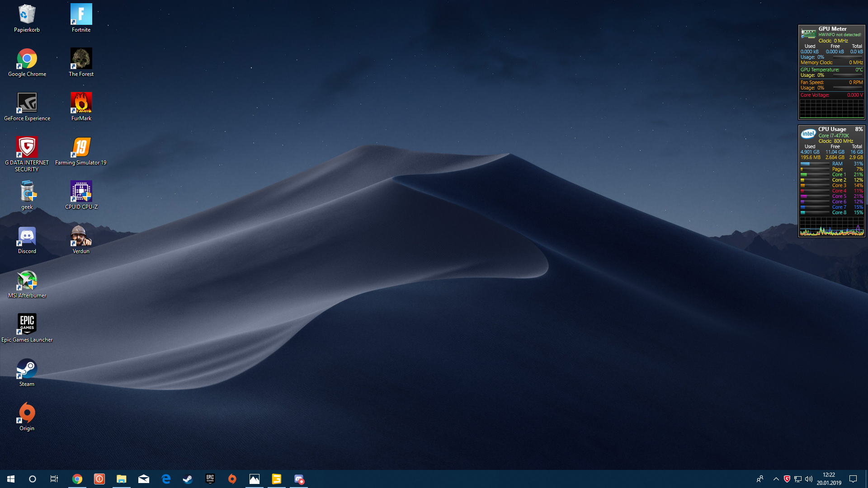
Task: Open the Mail app in taskbar
Action: tap(144, 479)
